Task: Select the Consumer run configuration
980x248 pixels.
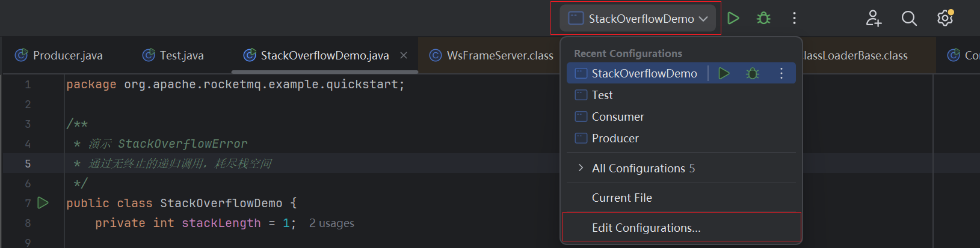Action: coord(617,116)
